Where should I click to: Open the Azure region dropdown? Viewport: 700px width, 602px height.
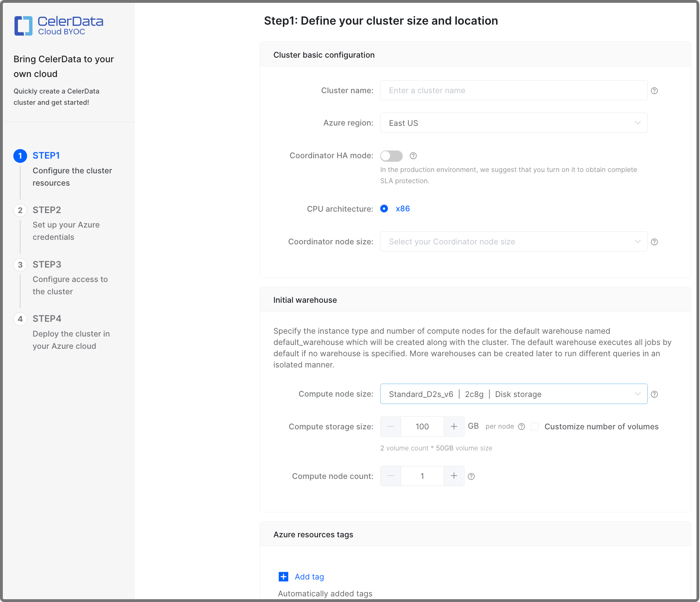(513, 123)
